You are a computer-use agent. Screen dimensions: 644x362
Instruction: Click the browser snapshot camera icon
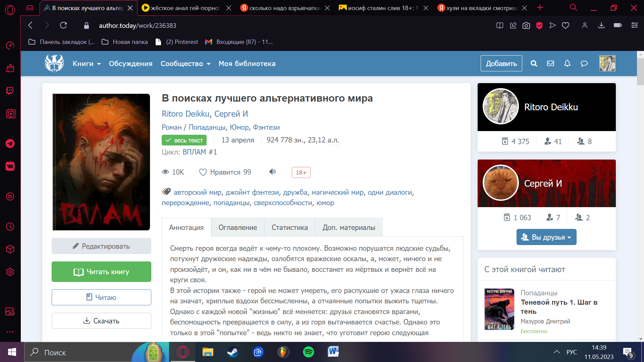pyautogui.click(x=526, y=25)
